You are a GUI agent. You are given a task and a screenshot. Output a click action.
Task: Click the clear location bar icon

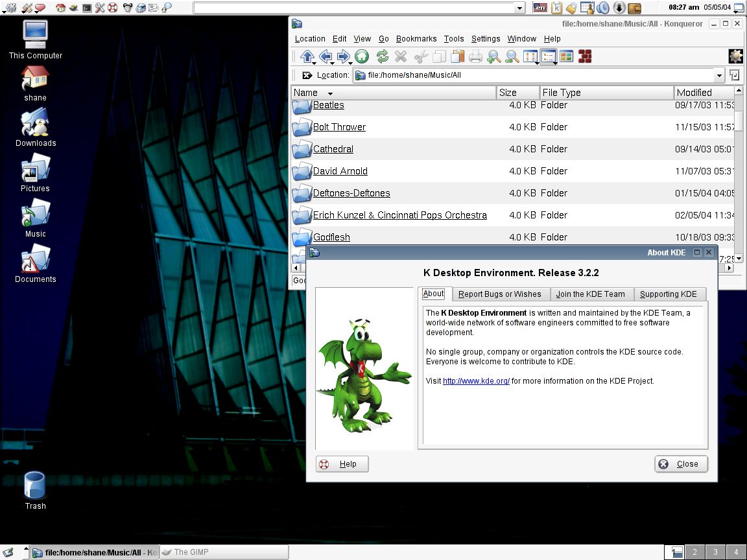click(x=307, y=75)
